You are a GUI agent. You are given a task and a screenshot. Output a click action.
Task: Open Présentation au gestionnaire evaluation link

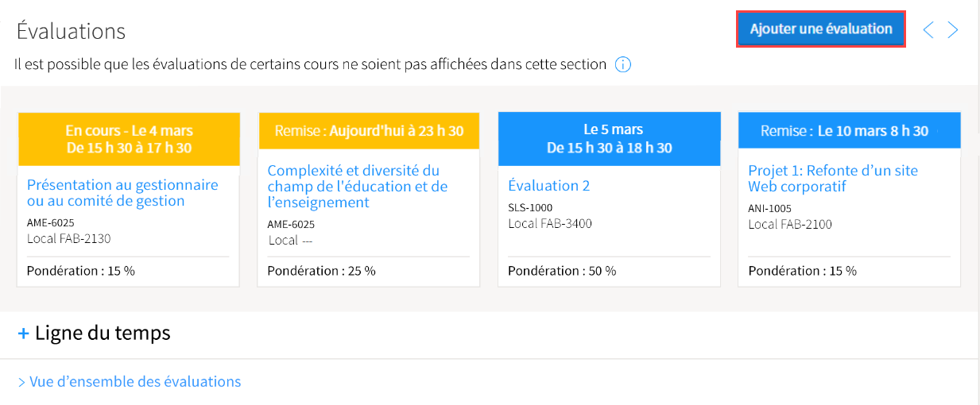122,193
